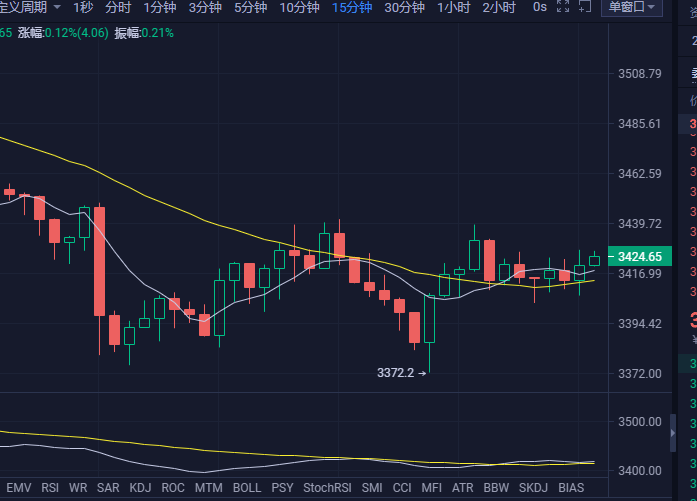Screen dimensions: 697x501
Task: Switch to the 1小时 timeframe
Action: [x=454, y=8]
